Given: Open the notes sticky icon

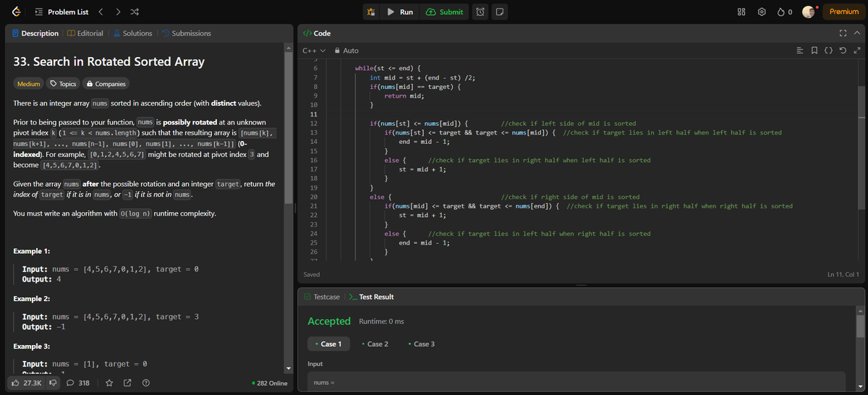Looking at the screenshot, I should [x=500, y=12].
